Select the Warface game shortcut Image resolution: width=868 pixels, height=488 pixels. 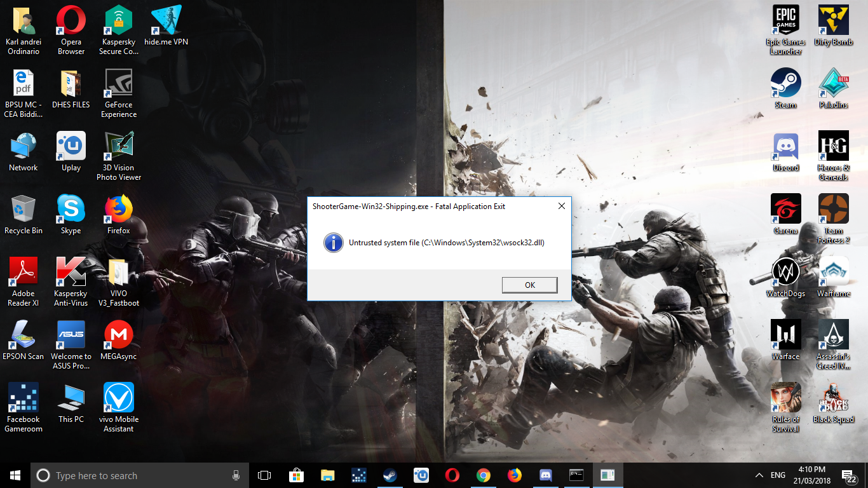pos(786,341)
